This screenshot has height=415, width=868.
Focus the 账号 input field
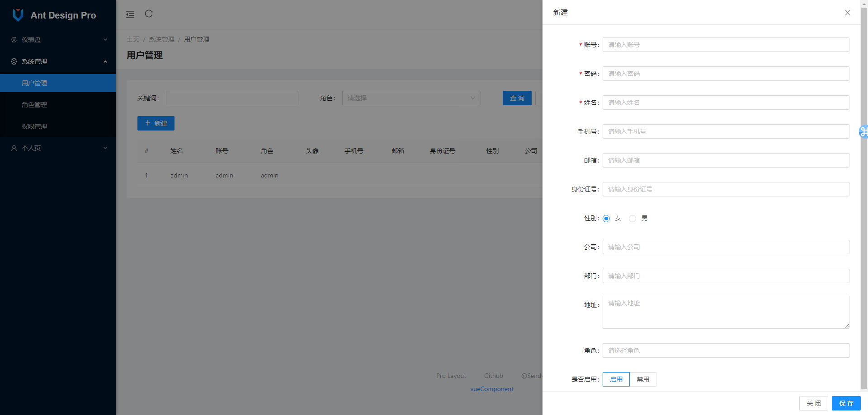coord(726,45)
